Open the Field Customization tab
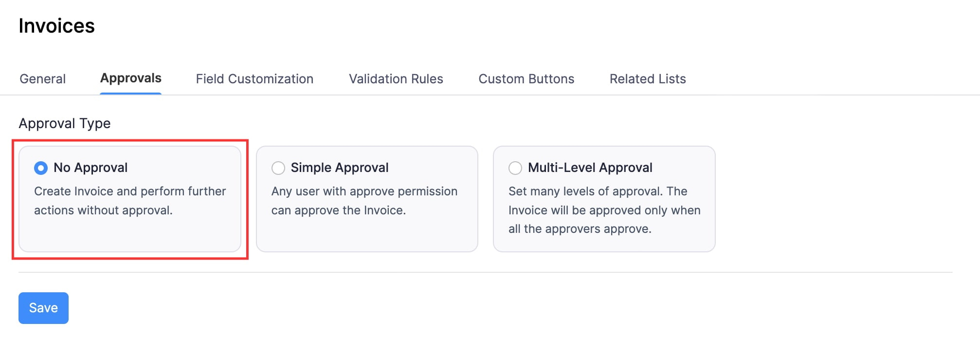The width and height of the screenshot is (980, 341). click(254, 78)
